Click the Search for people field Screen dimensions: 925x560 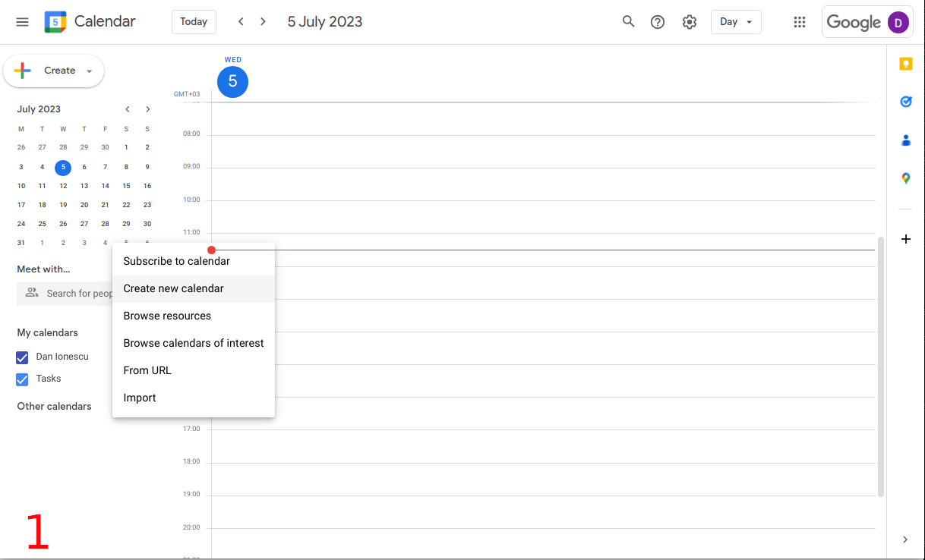click(76, 294)
